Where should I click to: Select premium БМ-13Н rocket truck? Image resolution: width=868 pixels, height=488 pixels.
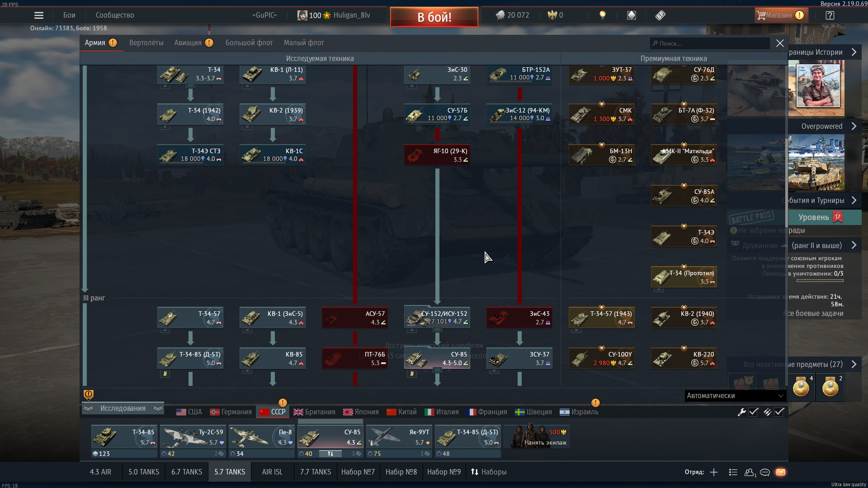pos(602,155)
